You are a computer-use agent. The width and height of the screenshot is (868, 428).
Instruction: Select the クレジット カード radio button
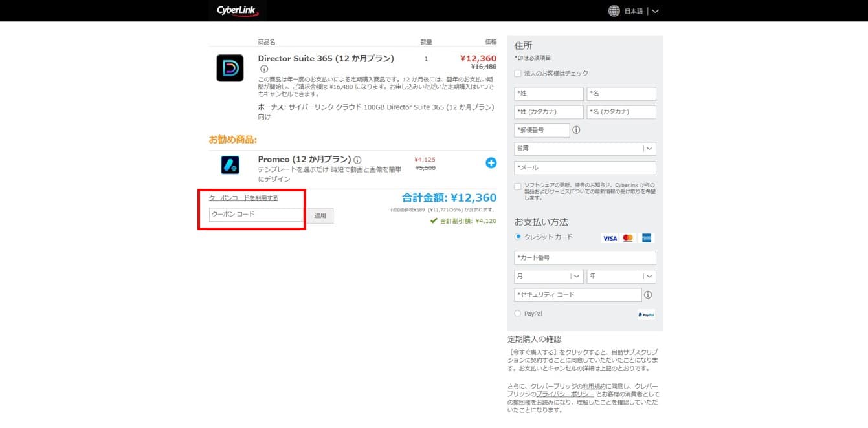(518, 237)
